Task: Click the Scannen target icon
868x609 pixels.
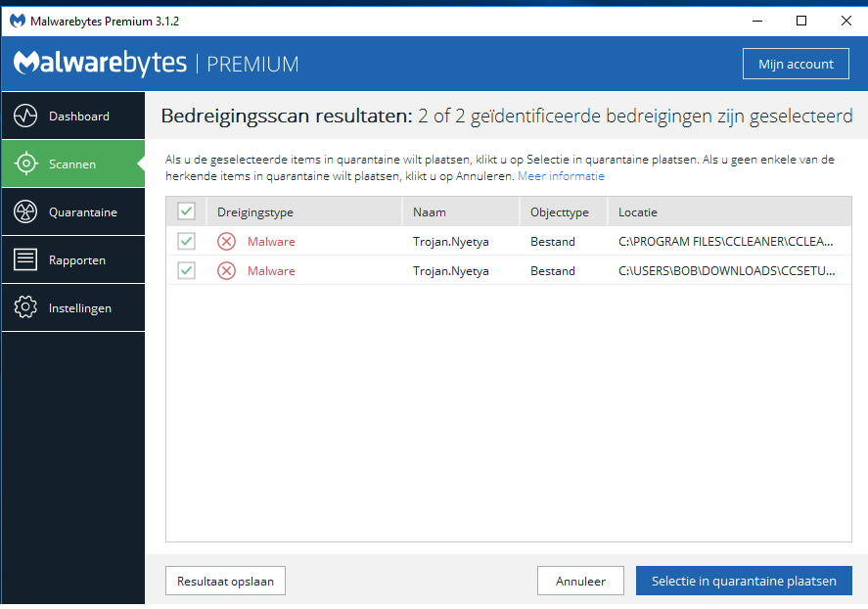Action: 26,164
